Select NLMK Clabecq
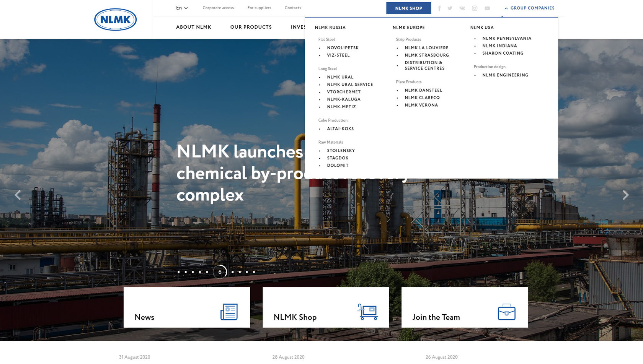Screen dimensions: 643x364 click(422, 97)
